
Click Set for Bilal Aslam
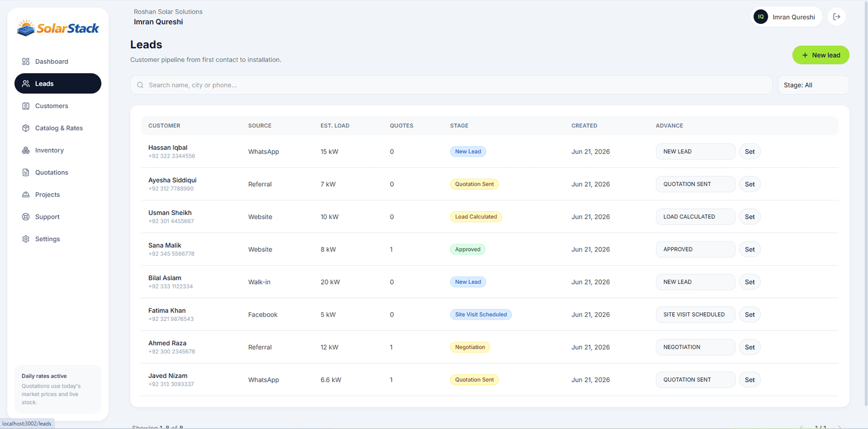tap(750, 282)
